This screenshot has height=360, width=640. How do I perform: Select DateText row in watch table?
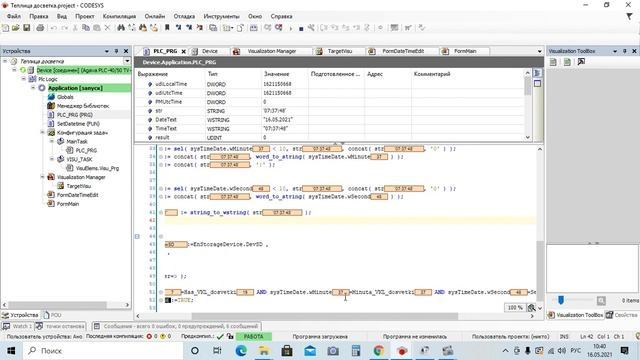(329, 120)
